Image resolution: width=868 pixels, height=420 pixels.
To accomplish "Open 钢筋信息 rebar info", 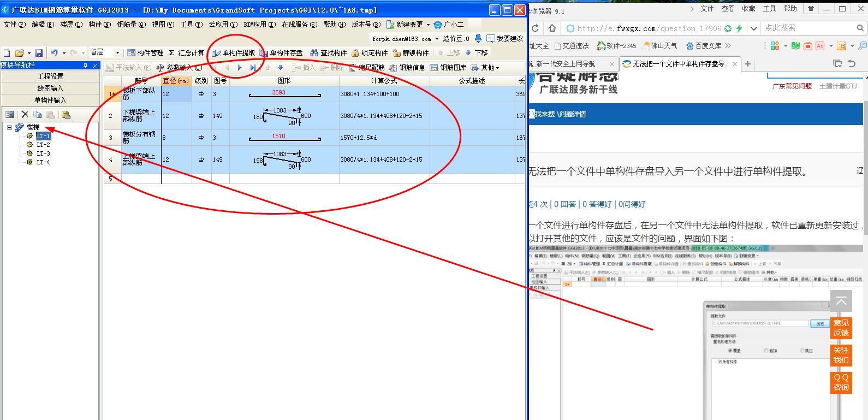I will point(407,68).
